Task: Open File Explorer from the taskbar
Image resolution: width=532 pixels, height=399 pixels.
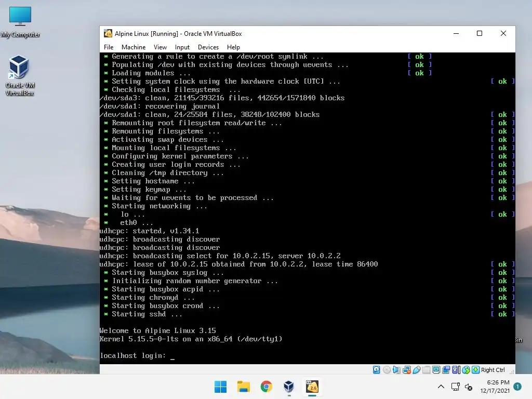Action: click(x=243, y=387)
